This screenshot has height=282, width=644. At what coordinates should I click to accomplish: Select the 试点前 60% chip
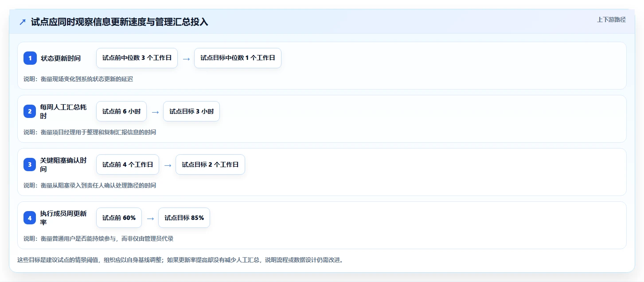click(119, 218)
